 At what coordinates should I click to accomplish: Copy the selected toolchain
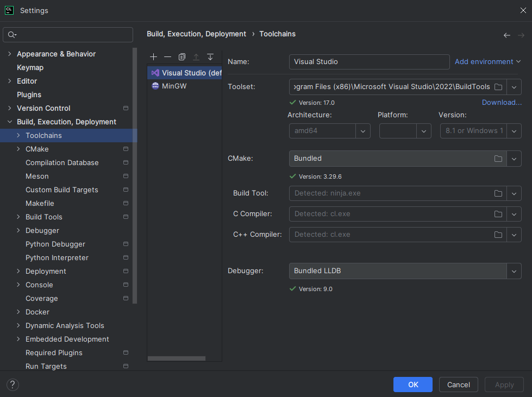pyautogui.click(x=182, y=57)
